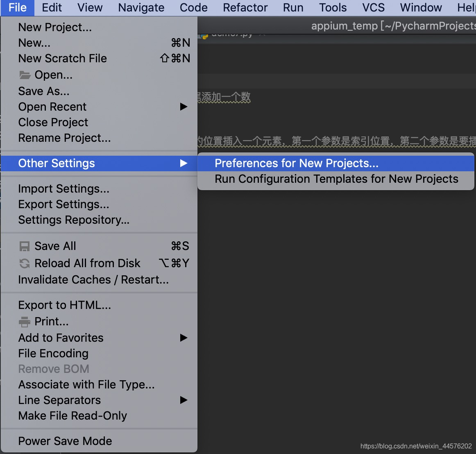Viewport: 476px width, 454px height.
Task: Choose Open... in the File menu
Action: 99,75
